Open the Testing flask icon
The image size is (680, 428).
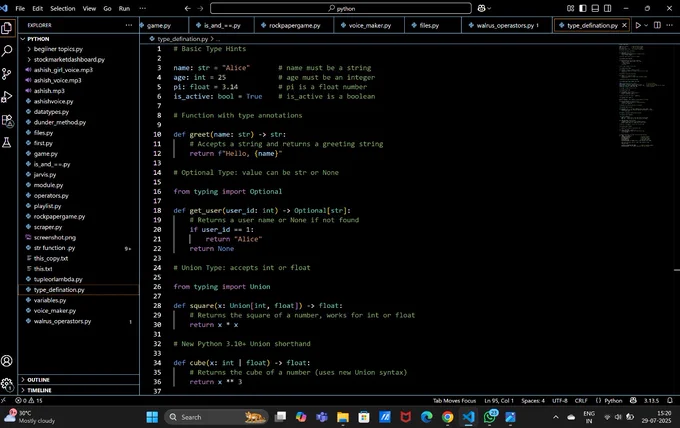(7, 142)
